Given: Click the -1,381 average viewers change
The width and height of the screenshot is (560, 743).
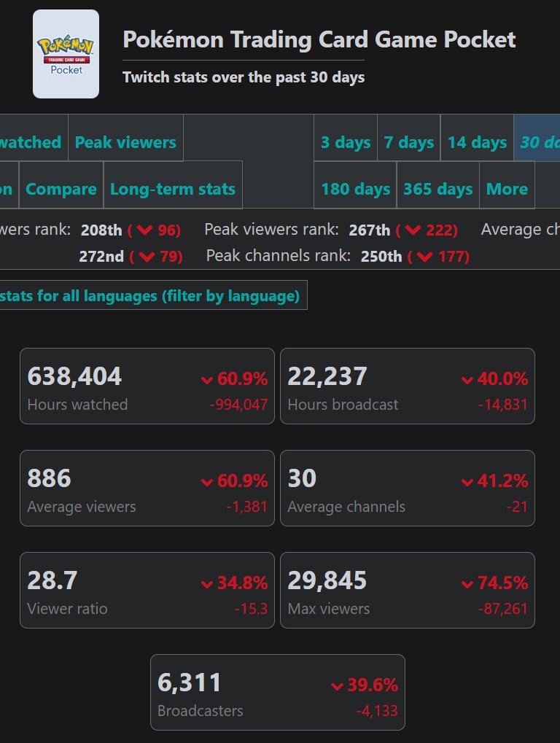Looking at the screenshot, I should coord(247,507).
